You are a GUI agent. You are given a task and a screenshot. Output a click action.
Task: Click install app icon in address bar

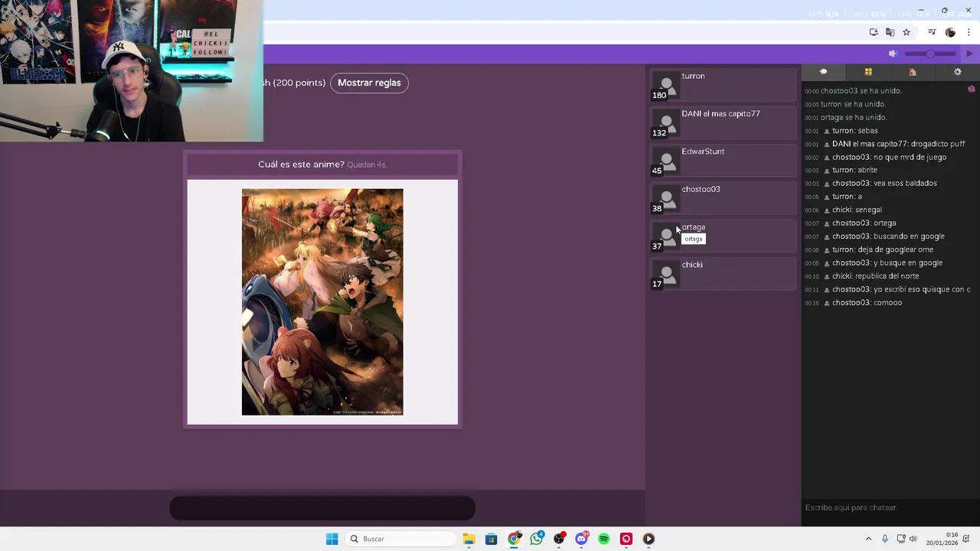874,32
